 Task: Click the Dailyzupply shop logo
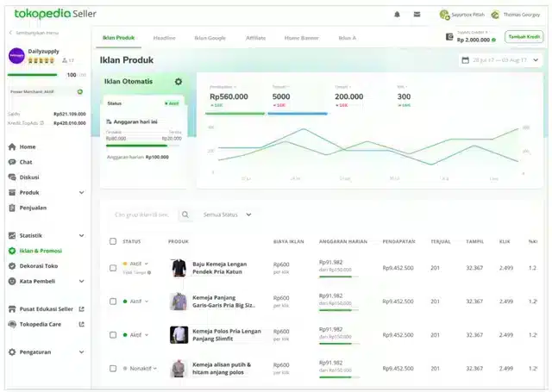click(x=16, y=55)
